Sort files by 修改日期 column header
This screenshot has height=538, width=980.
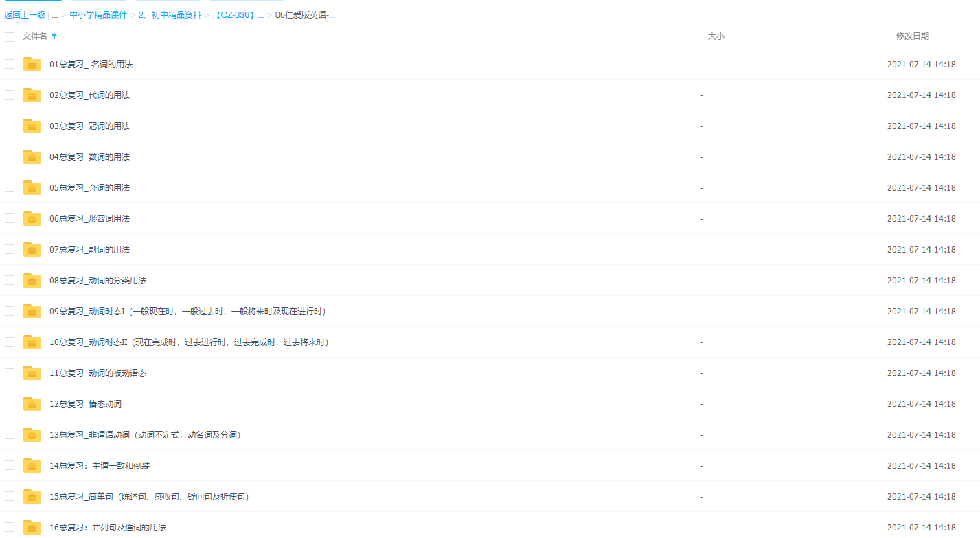coord(912,36)
